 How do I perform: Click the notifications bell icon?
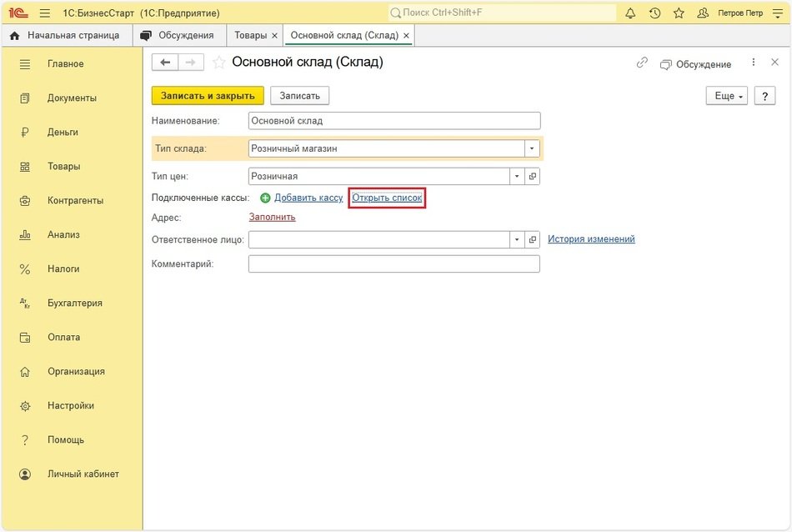[x=630, y=13]
